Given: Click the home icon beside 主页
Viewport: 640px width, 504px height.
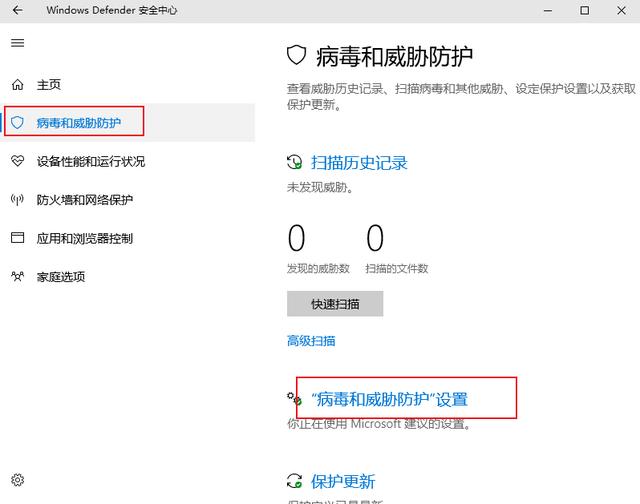Looking at the screenshot, I should tap(18, 84).
